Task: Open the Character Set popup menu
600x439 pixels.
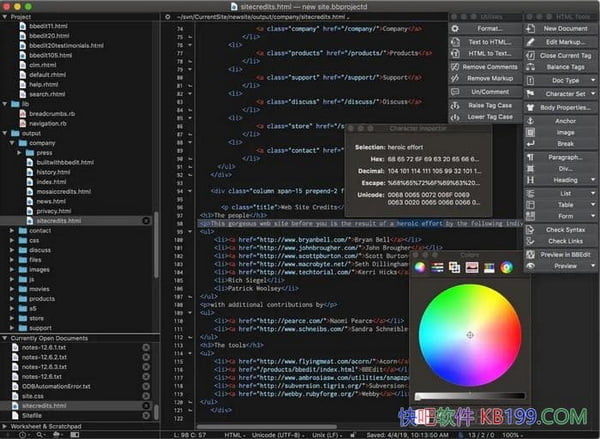Action: [x=565, y=93]
